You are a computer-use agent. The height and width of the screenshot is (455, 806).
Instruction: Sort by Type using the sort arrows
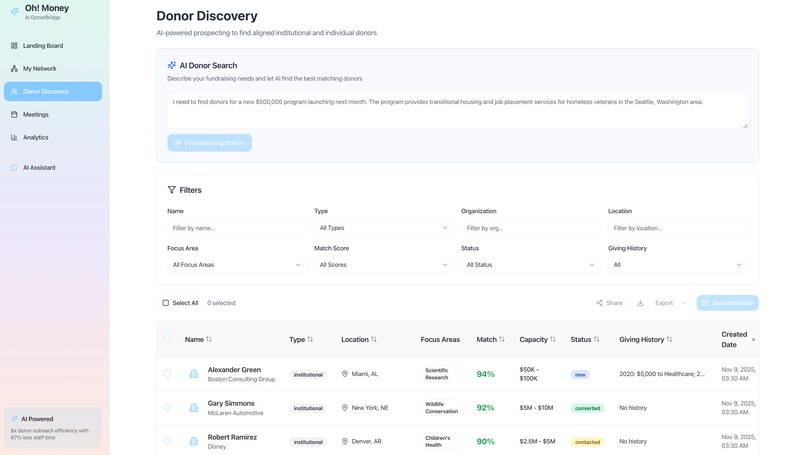pos(310,339)
